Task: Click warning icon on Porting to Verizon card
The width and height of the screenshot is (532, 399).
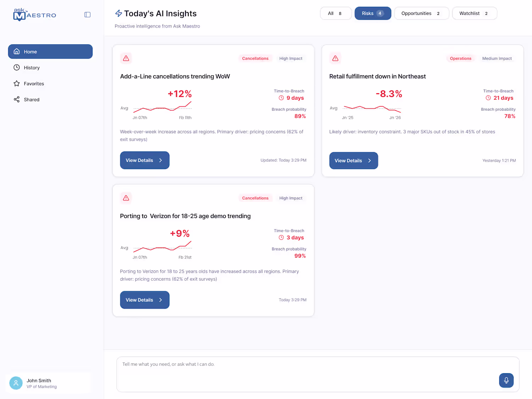Action: (126, 198)
